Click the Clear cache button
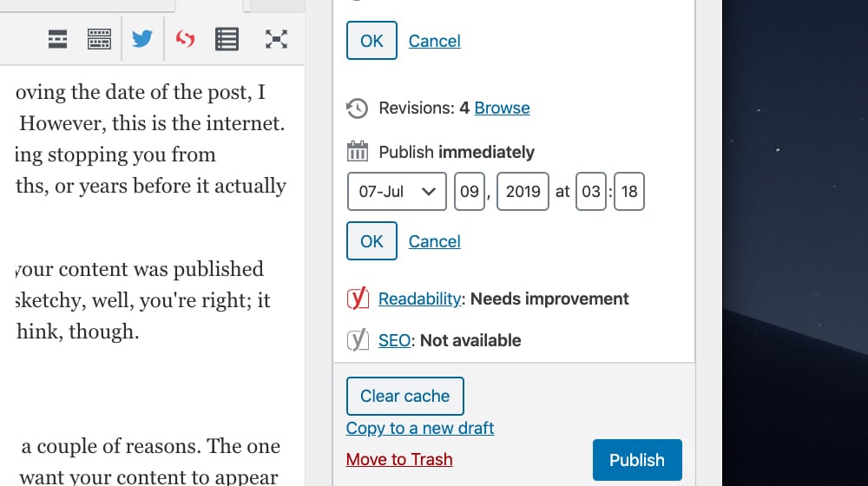Screen dimensions: 868x486 coord(405,396)
